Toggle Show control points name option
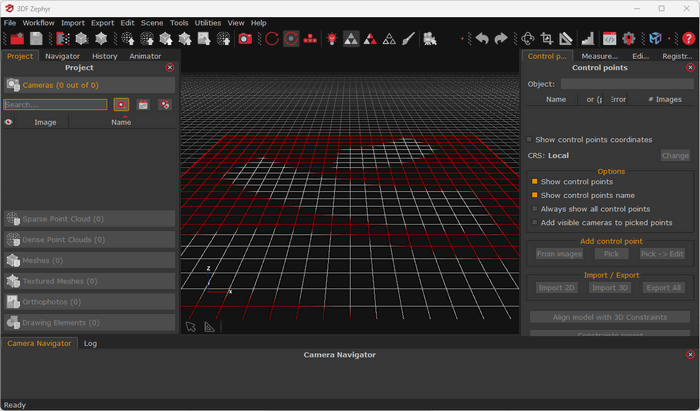This screenshot has height=411, width=700. (535, 195)
